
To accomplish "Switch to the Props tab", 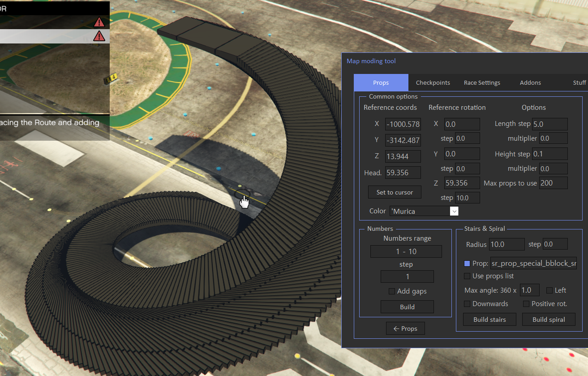I will [381, 82].
